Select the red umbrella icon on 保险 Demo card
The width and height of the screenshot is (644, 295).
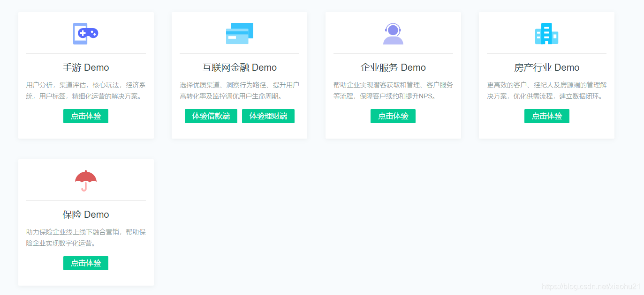coord(85,180)
